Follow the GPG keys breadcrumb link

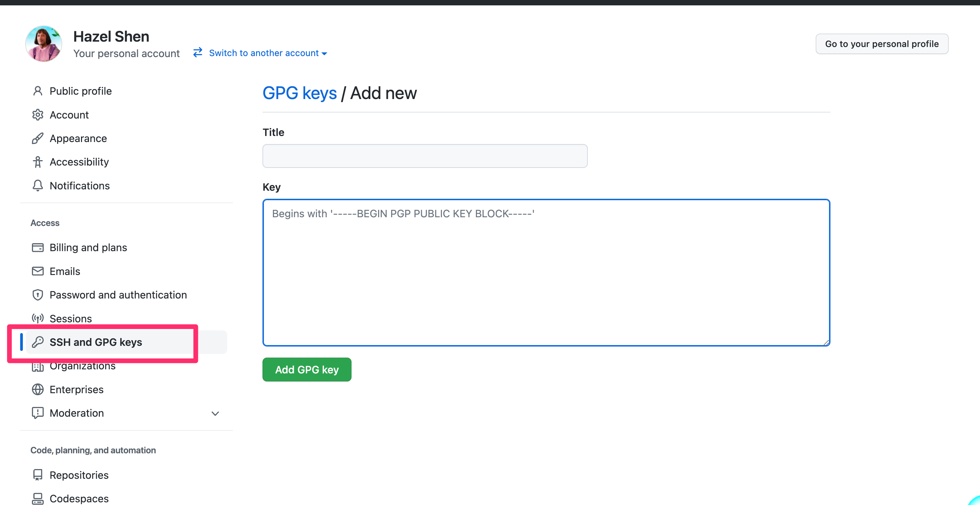tap(299, 93)
